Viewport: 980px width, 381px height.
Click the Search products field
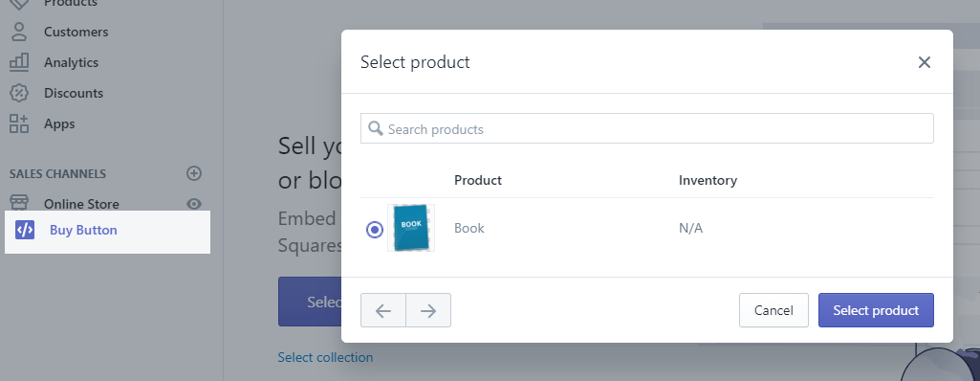pos(647,128)
